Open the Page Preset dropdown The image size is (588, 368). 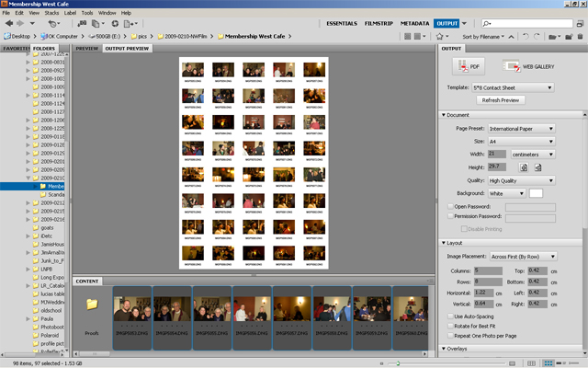(521, 129)
